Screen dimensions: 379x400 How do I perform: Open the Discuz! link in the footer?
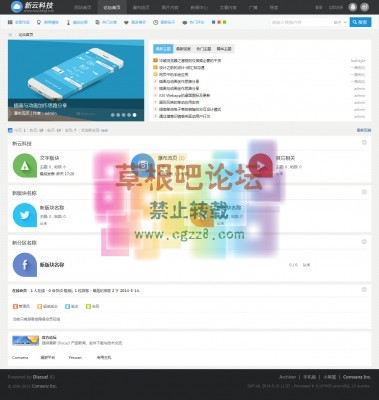[x=40, y=377]
